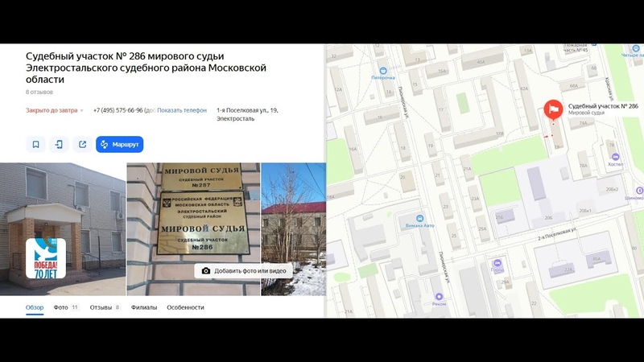The height and width of the screenshot is (362, 644).
Task: Open the snowy red-roof building photo
Action: [294, 229]
